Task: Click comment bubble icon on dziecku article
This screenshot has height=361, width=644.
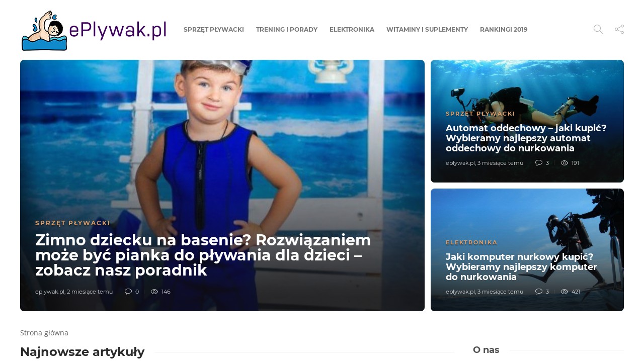Action: coord(128,292)
